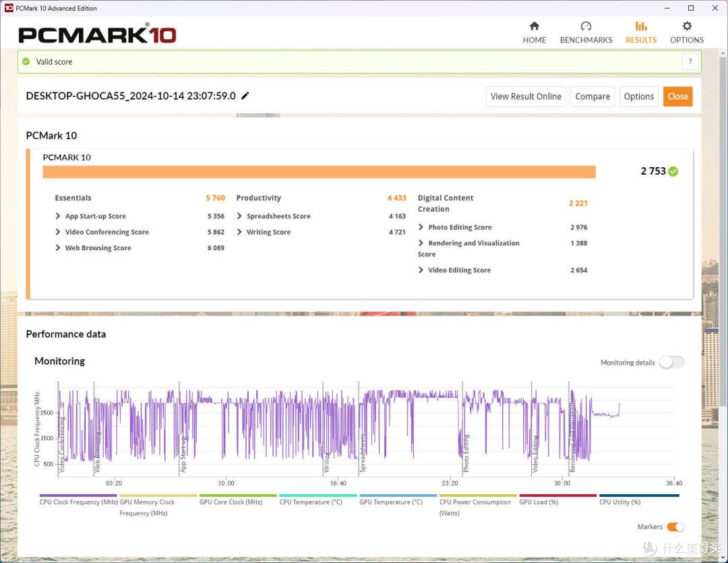Select the GPU Memory Clock Frequency legend
The height and width of the screenshot is (563, 728).
tap(158, 506)
